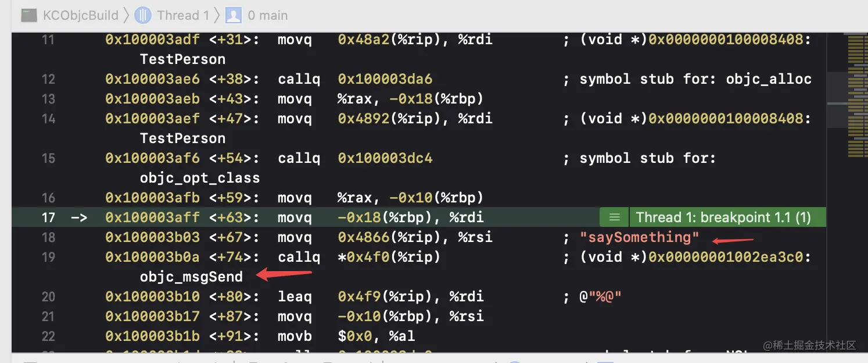Screen dimensions: 868x363
Task: Click line number 14 in the gutter
Action: click(49, 119)
